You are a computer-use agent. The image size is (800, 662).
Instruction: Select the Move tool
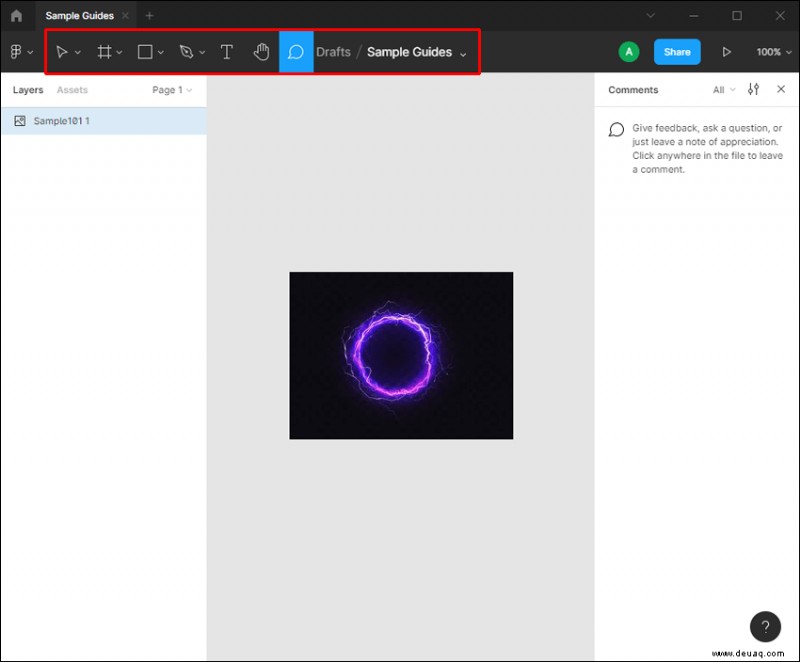(x=62, y=51)
